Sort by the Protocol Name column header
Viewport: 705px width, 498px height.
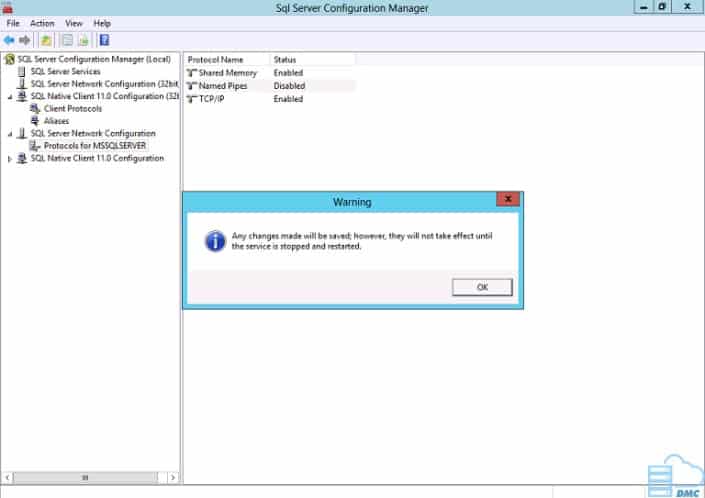227,60
